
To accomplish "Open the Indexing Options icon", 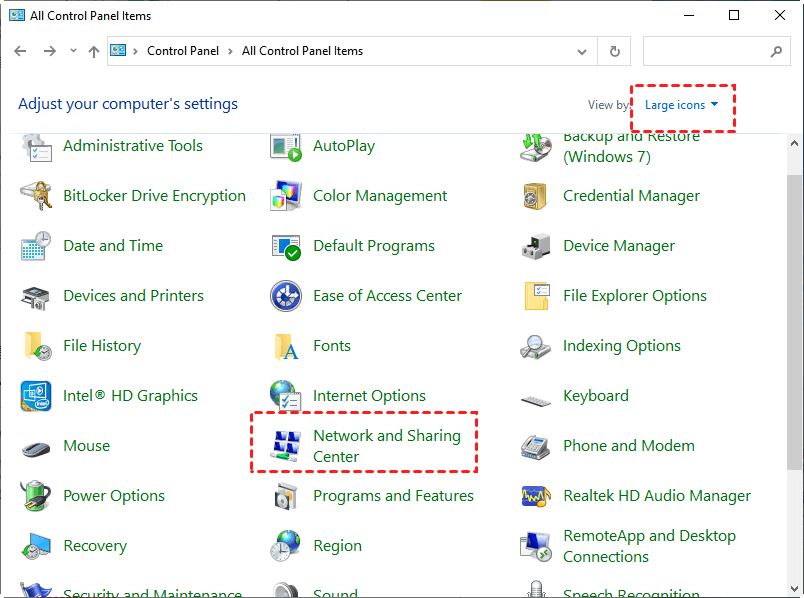I will (x=535, y=347).
